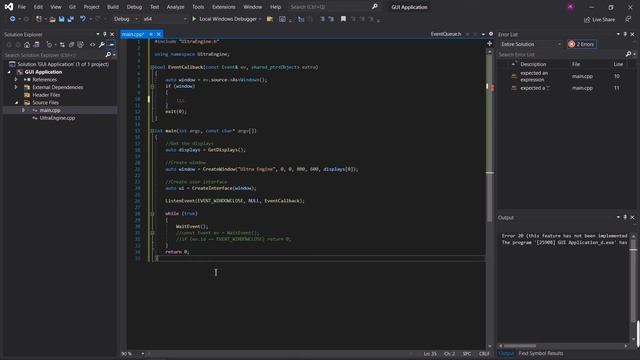Collapse the while (true) code block
This screenshot has height=360, width=640.
tap(152, 213)
